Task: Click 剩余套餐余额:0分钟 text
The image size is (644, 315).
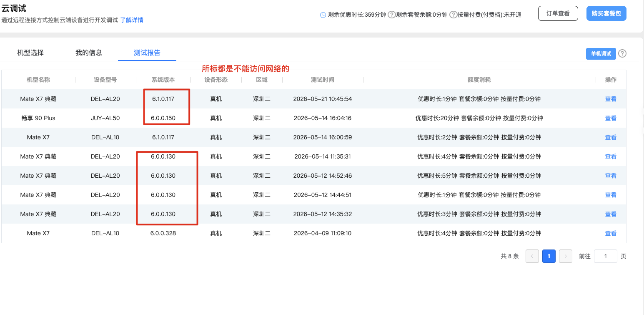Action: (x=421, y=15)
